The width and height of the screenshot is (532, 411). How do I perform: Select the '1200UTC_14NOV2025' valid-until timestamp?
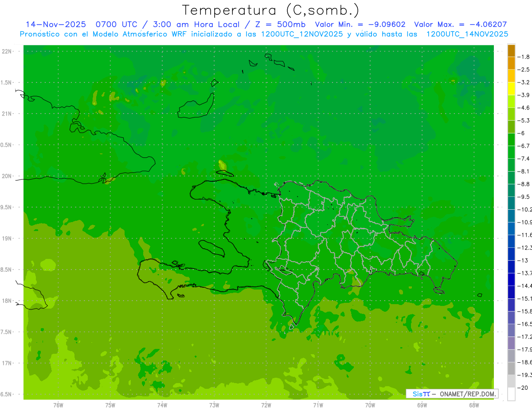(467, 34)
